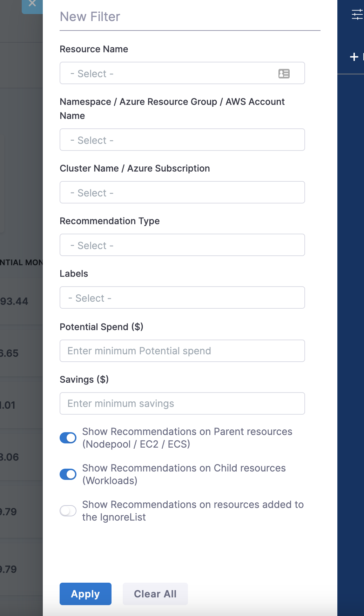Click the partially hidden POTENTIAL MON column header
The image size is (364, 616).
pyautogui.click(x=21, y=262)
